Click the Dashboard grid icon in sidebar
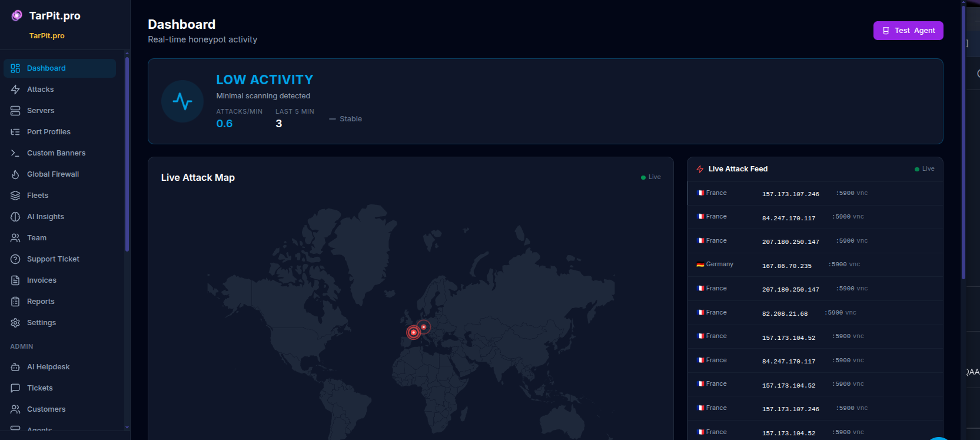980x440 pixels. (15, 68)
